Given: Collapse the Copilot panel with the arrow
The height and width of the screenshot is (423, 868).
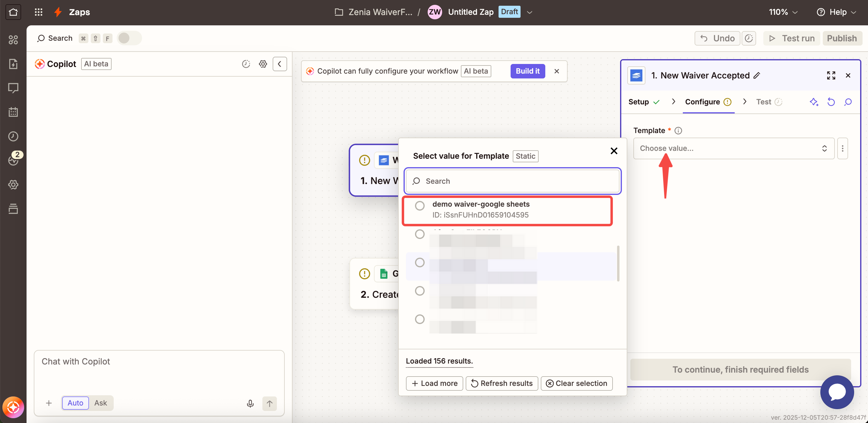Looking at the screenshot, I should click(280, 64).
